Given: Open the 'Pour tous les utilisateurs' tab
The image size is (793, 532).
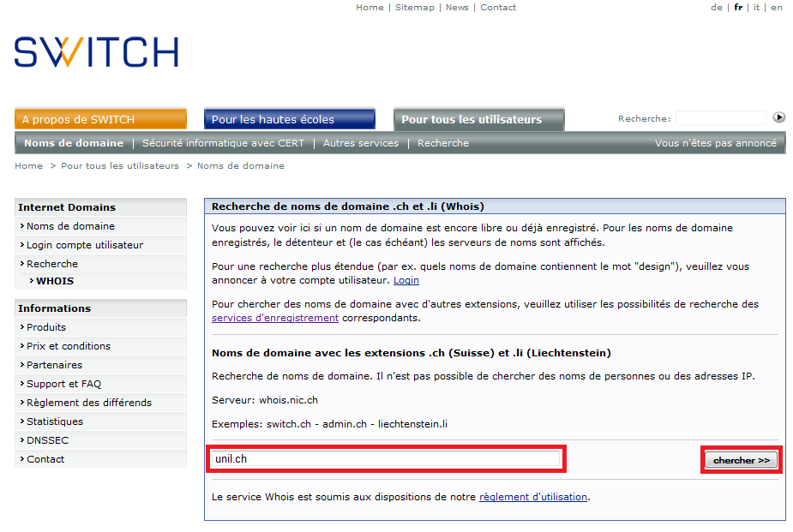Looking at the screenshot, I should (x=479, y=119).
